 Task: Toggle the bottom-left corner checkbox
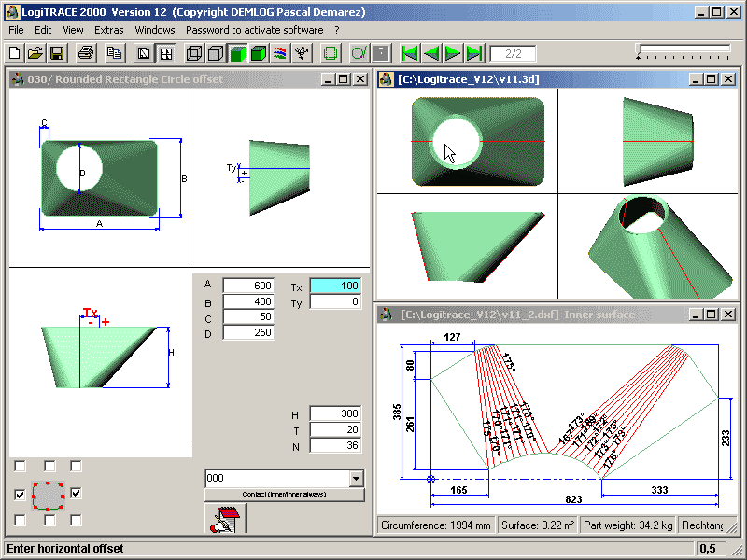pos(20,520)
